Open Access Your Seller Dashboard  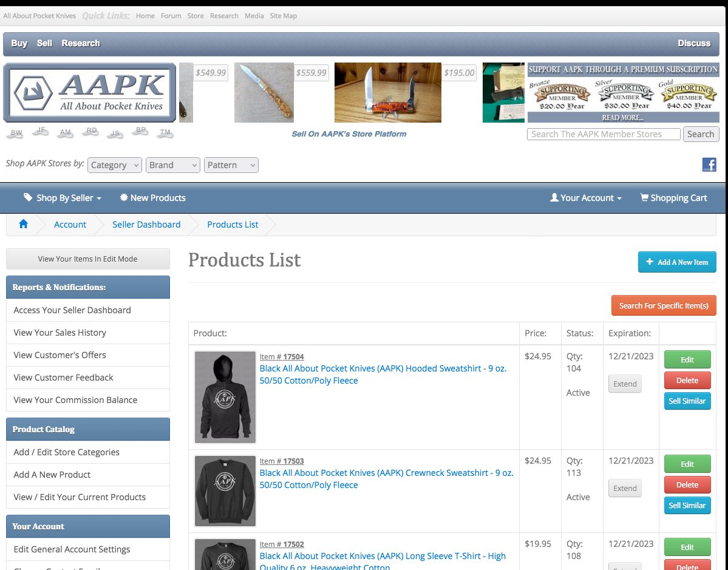[x=88, y=310]
